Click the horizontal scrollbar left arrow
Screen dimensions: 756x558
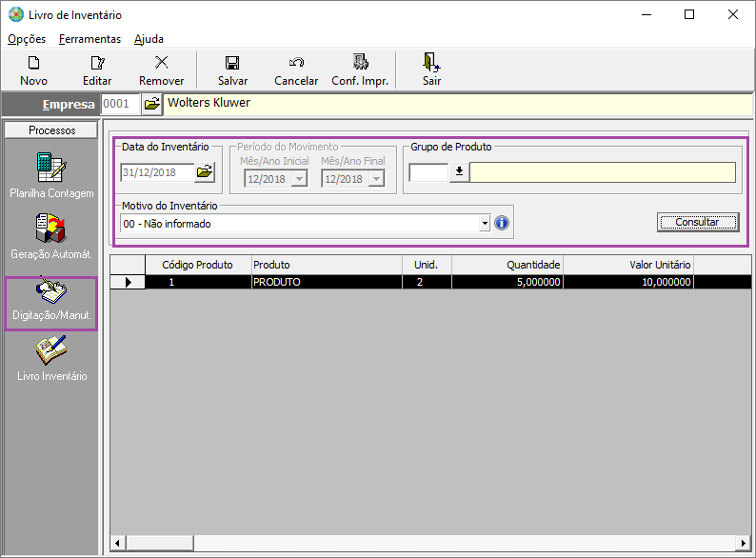(x=118, y=543)
